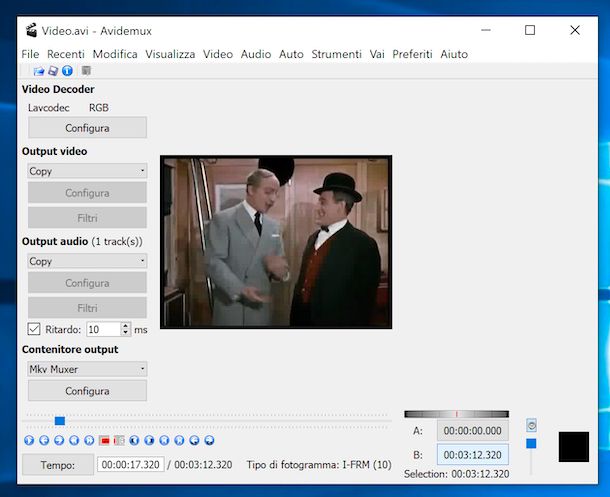Click the Open video file toolbar icon

39,71
